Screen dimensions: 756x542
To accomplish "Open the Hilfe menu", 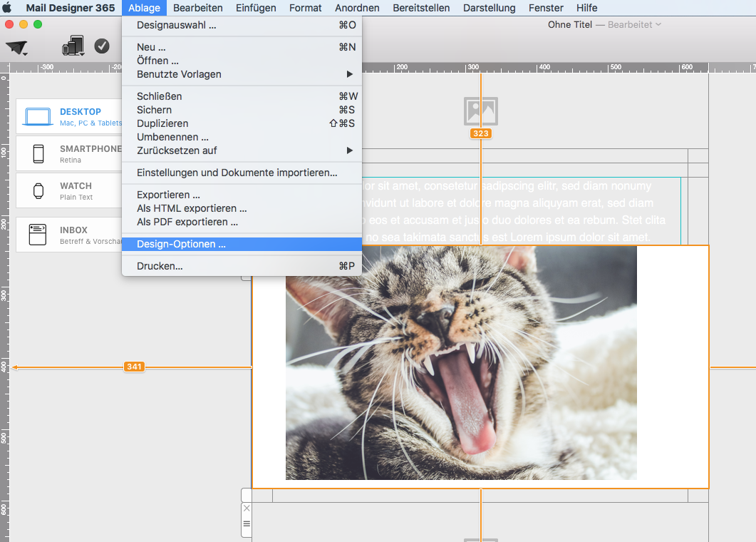I will pos(586,8).
